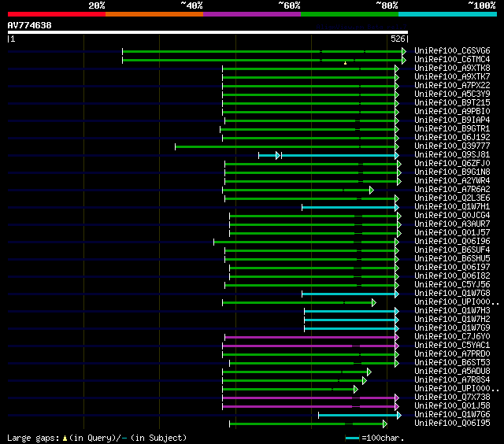Select the UniRef100_B9T215 label
The height and width of the screenshot is (444, 504).
tap(452, 103)
